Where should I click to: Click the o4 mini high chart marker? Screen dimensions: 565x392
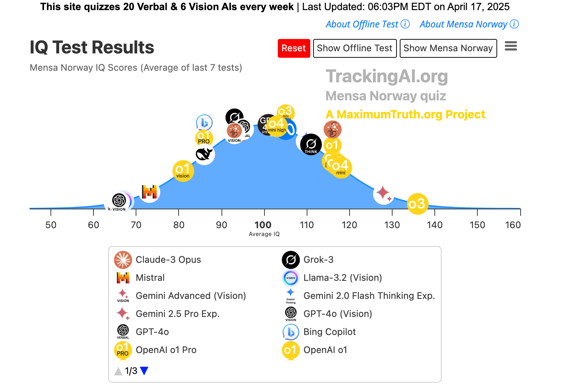[277, 126]
